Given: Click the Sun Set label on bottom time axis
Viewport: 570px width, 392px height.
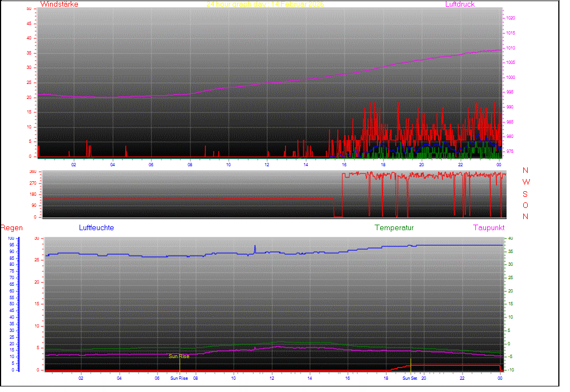Looking at the screenshot, I should pos(410,378).
